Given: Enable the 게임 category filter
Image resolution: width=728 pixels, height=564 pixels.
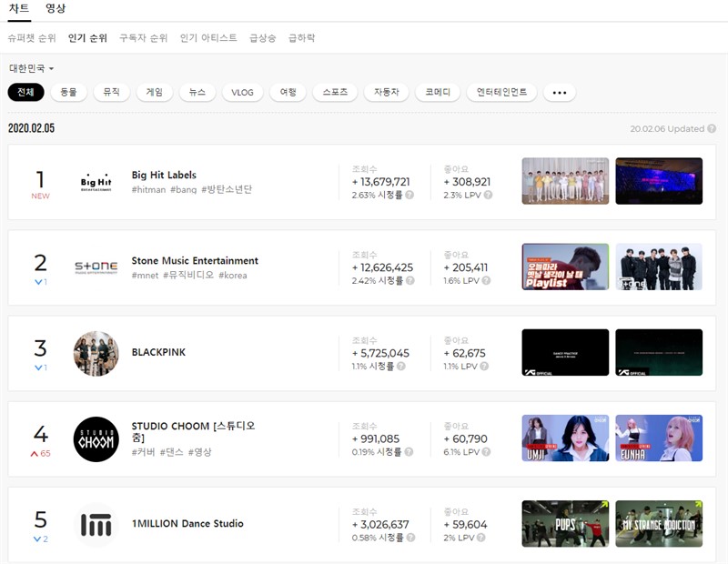Looking at the screenshot, I should pos(155,93).
